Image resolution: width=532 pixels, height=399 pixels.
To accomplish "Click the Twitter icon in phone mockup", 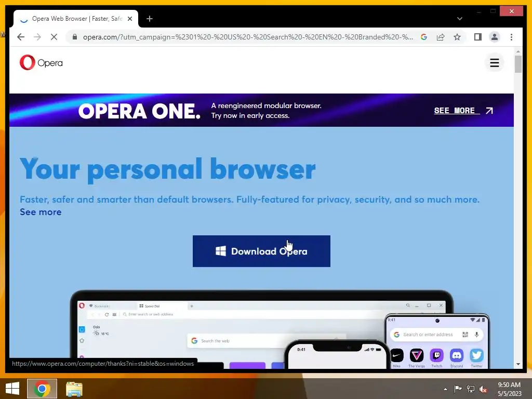I will coord(476,355).
